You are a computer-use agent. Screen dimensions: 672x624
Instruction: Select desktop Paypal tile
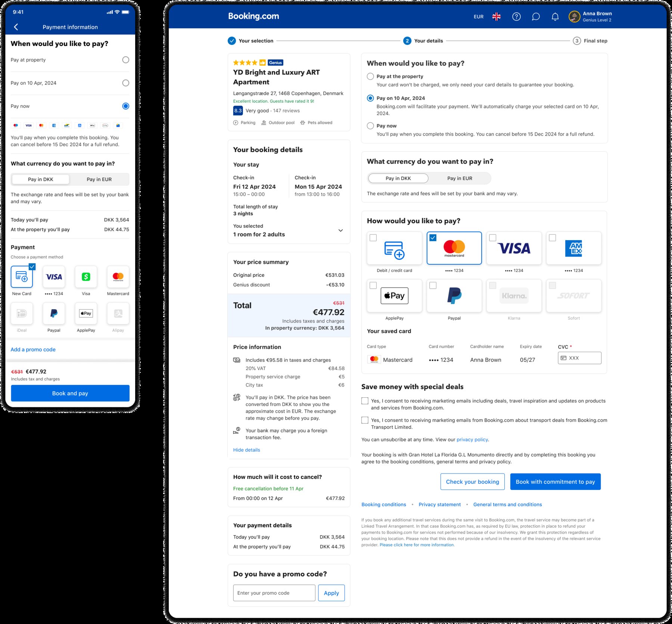454,296
